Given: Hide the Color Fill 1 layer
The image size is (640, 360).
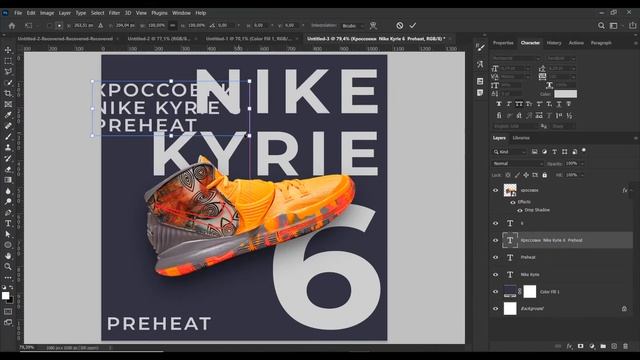Looking at the screenshot, I should click(x=496, y=292).
